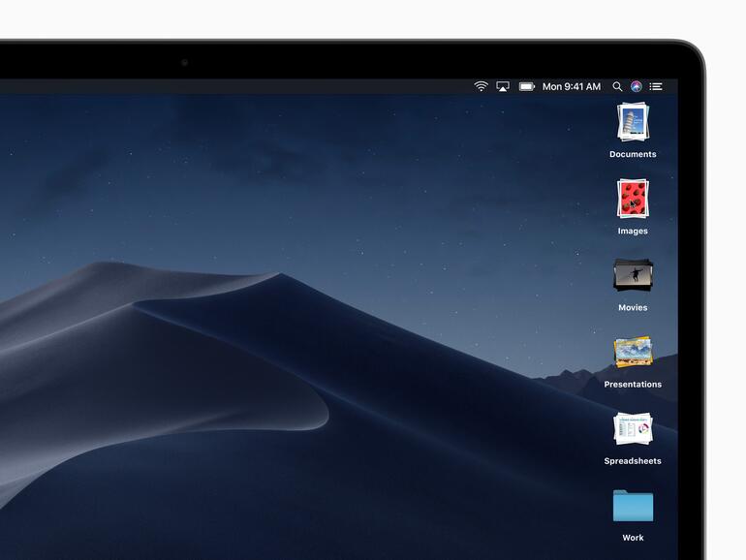
Task: Click the Images label text
Action: (x=633, y=231)
